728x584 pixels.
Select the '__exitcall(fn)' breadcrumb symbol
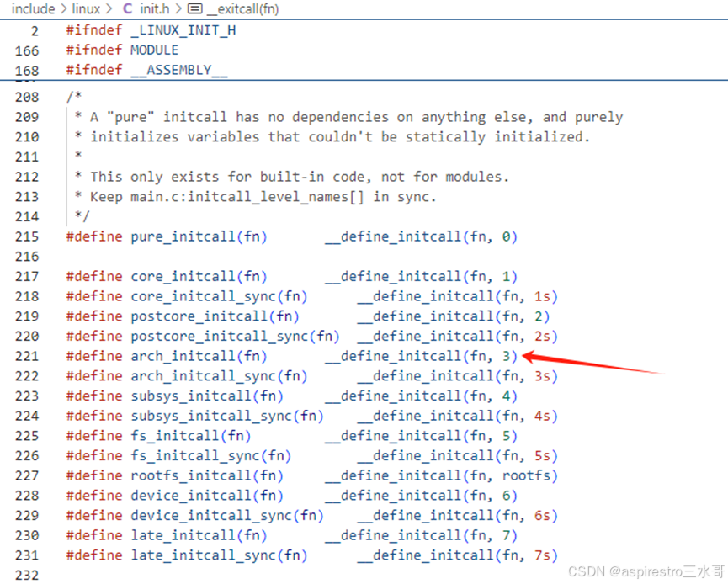[x=242, y=8]
